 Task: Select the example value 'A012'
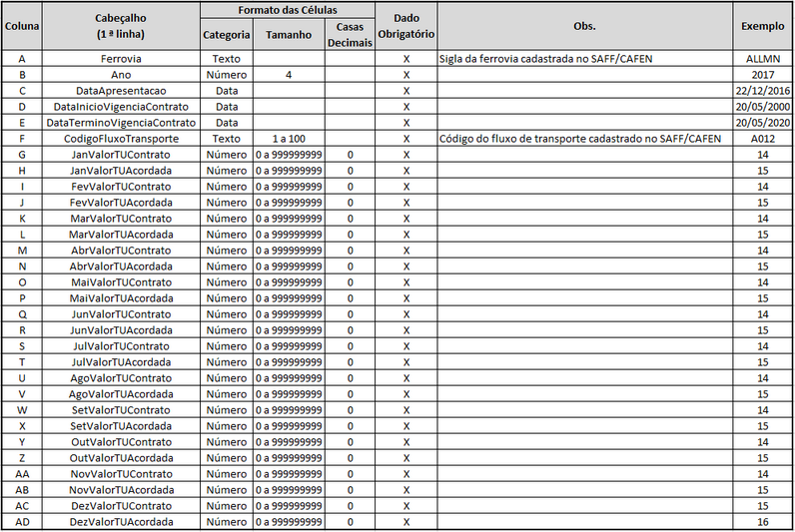[763, 139]
